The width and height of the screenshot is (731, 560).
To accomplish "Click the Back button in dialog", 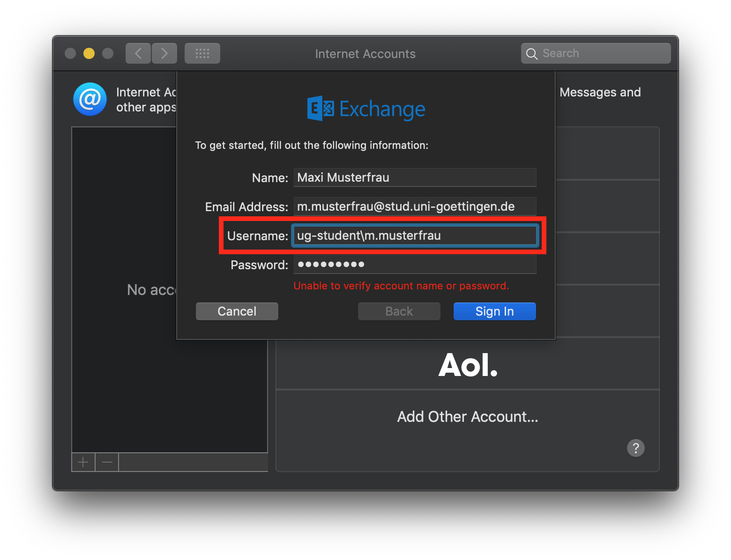I will click(399, 311).
